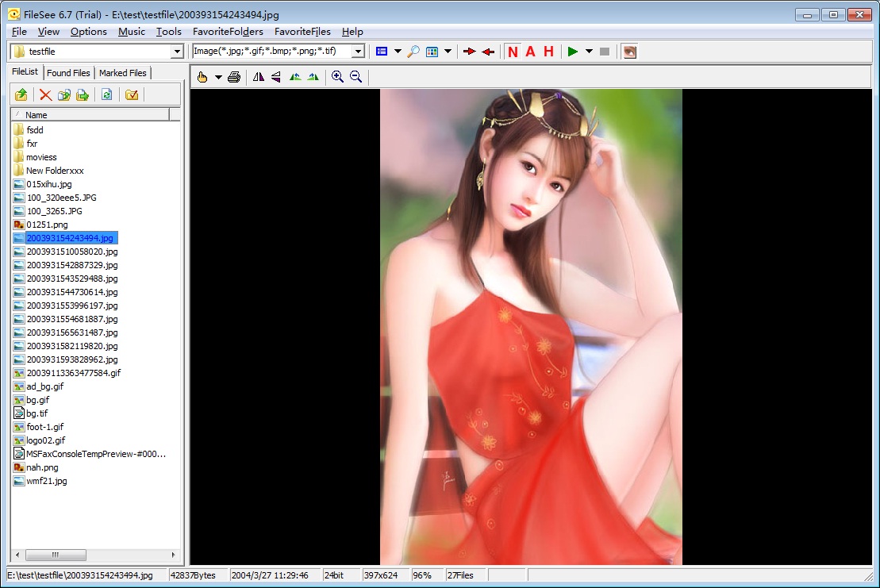Open the Music menu
Viewport: 880px width, 588px height.
132,32
